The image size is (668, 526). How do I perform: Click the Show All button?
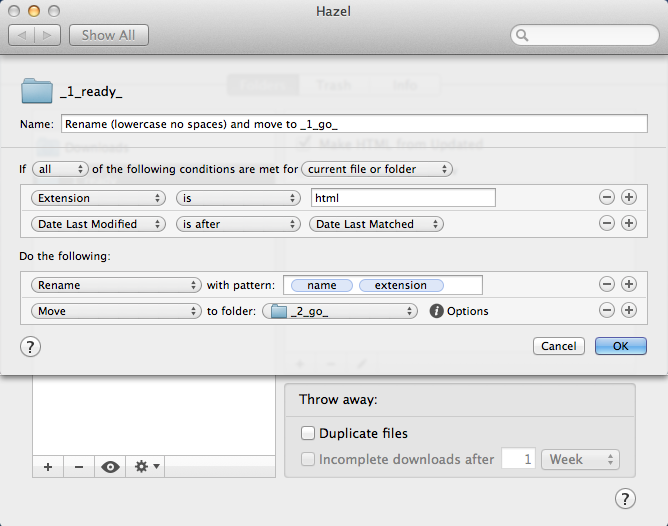click(x=109, y=35)
